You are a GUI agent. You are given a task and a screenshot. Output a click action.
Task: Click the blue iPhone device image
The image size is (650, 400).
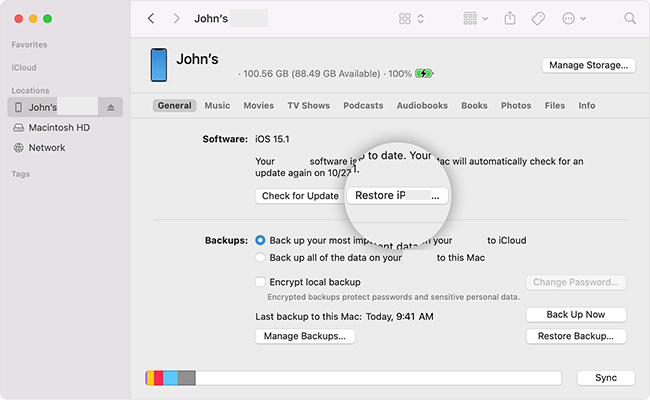[x=159, y=65]
